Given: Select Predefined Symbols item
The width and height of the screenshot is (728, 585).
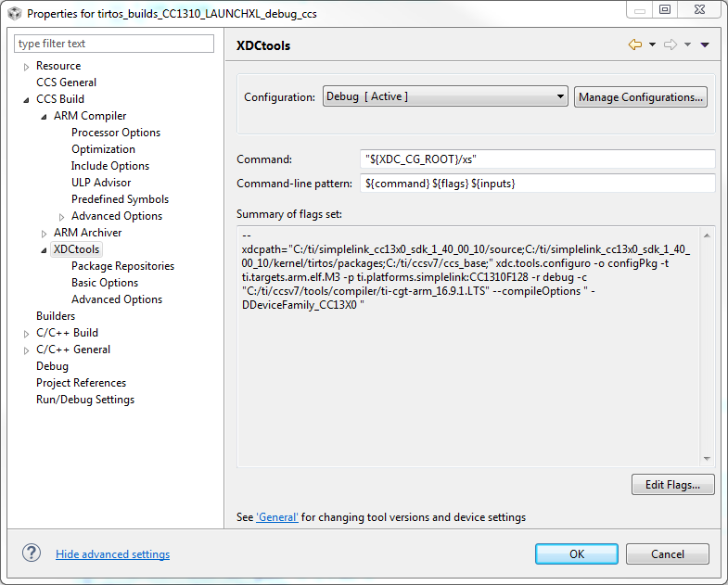Looking at the screenshot, I should pyautogui.click(x=120, y=199).
